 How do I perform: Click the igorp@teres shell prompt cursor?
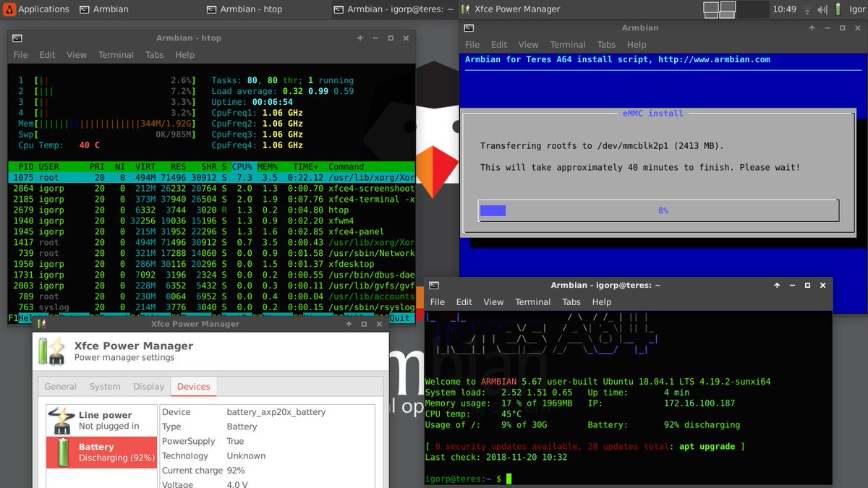click(509, 479)
